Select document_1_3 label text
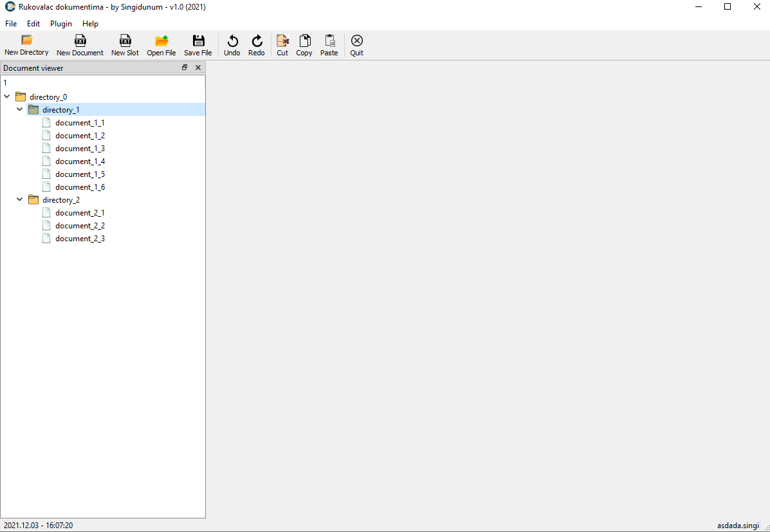770x532 pixels. click(80, 149)
